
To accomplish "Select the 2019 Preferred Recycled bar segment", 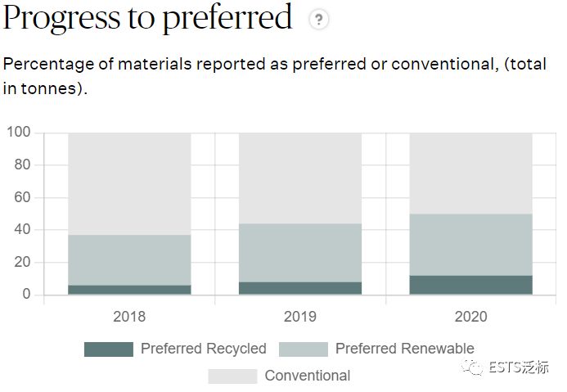I will click(x=300, y=288).
